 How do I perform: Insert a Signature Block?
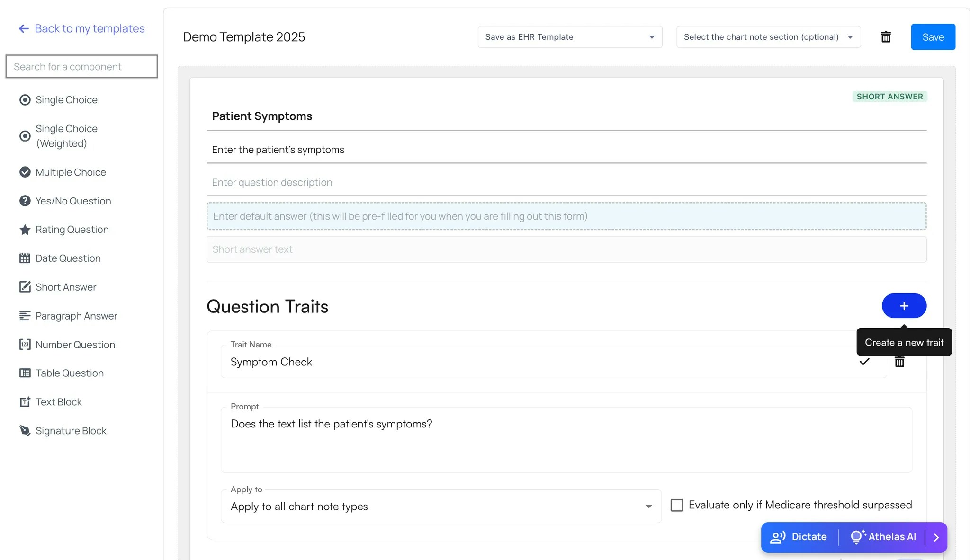[71, 430]
